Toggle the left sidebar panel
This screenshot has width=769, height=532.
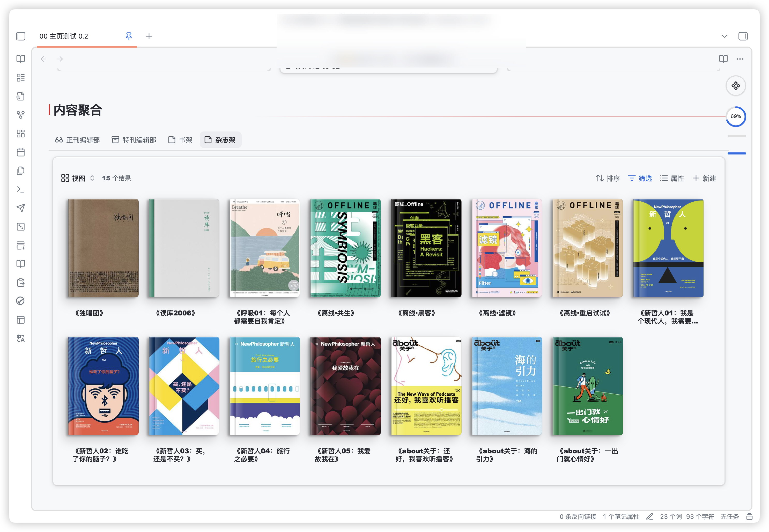point(21,36)
